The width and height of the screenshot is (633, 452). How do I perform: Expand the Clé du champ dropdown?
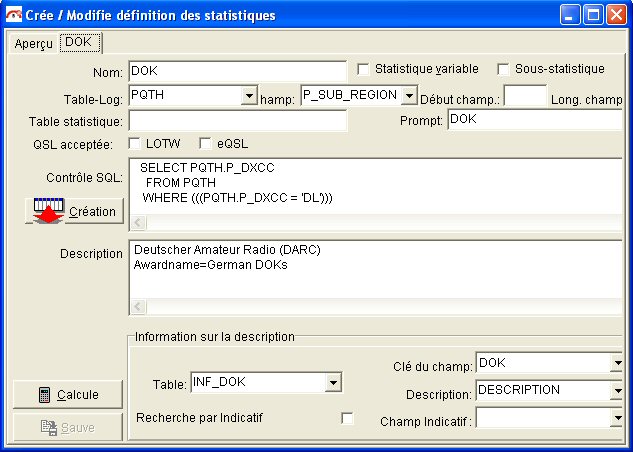617,363
